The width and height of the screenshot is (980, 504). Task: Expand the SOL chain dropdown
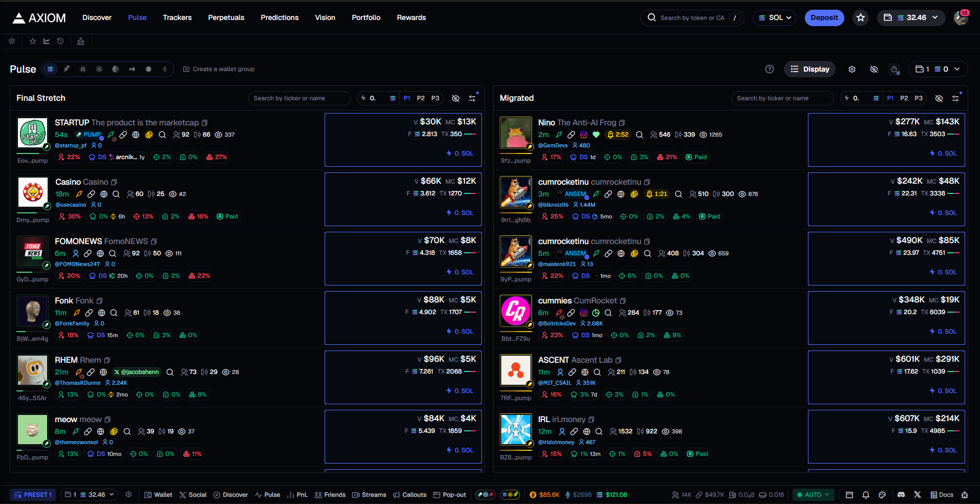pos(775,18)
